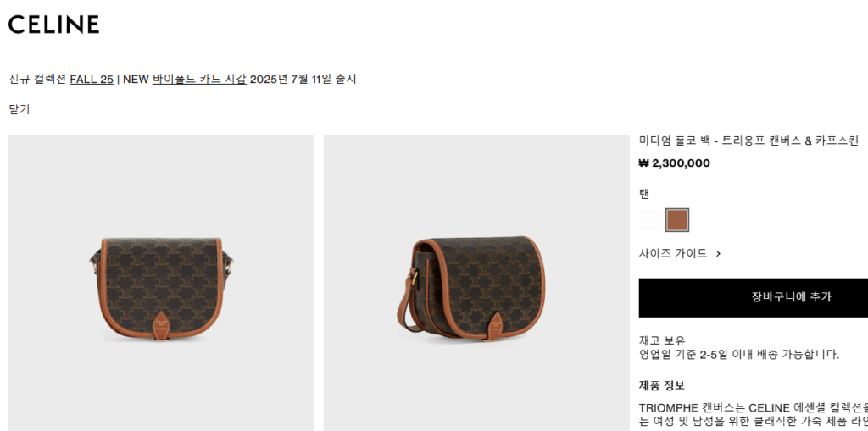
Task: View the angled side bag product image
Action: pyautogui.click(x=475, y=283)
